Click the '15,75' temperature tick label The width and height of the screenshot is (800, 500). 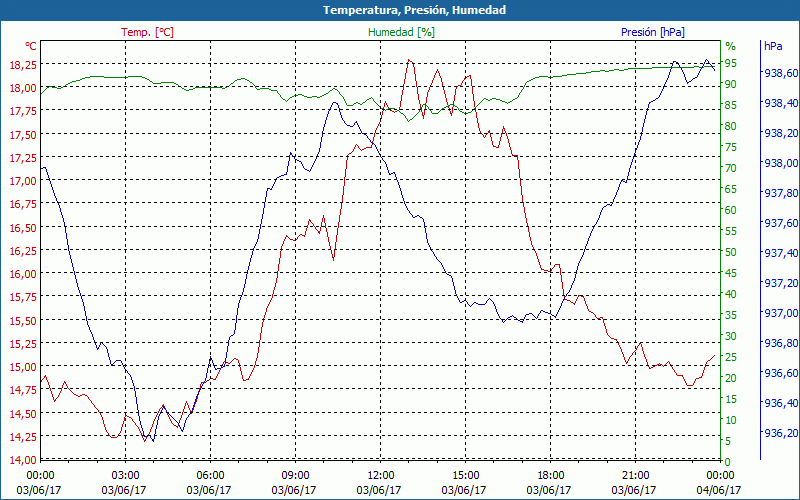pos(23,297)
